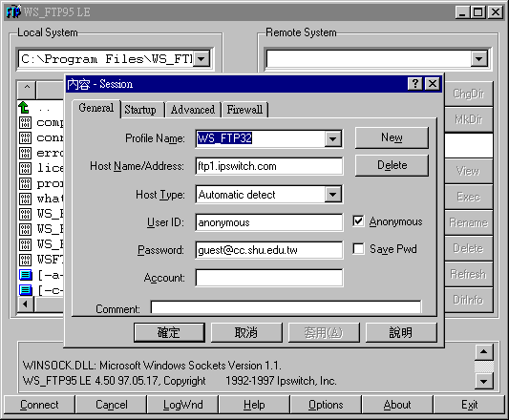The image size is (509, 420).
Task: Open the Options button
Action: 326,405
